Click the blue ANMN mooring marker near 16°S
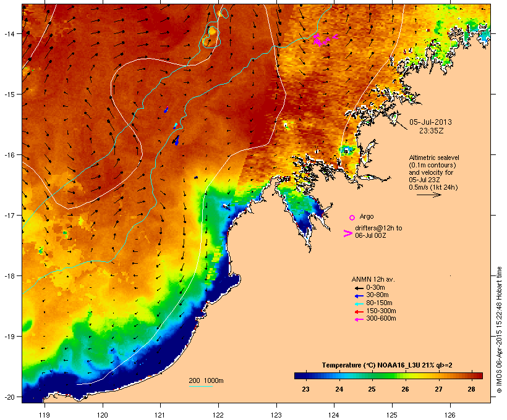507x420 pixels. (176, 141)
